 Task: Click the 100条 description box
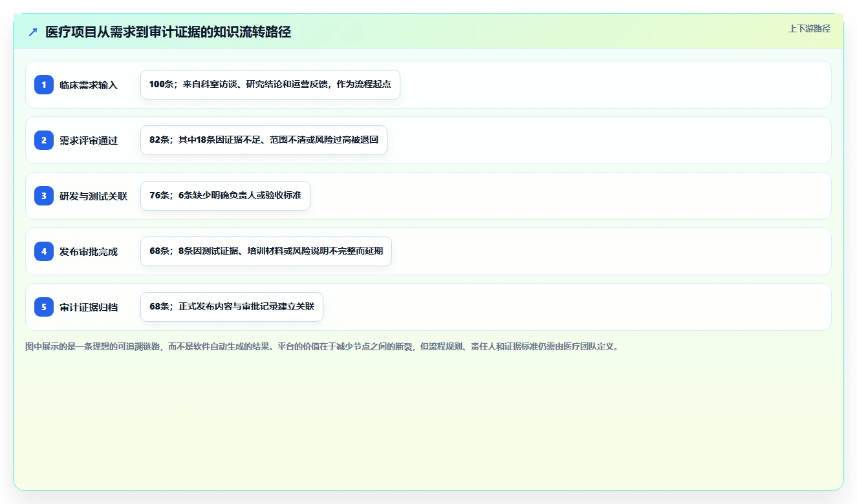[x=270, y=85]
